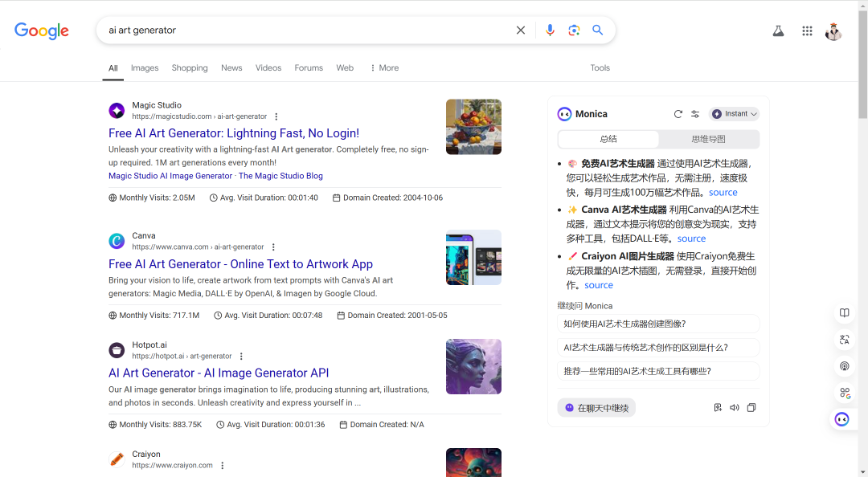Ask suggested question AI艺术生成器与传统艺术创作的区别

(x=658, y=348)
